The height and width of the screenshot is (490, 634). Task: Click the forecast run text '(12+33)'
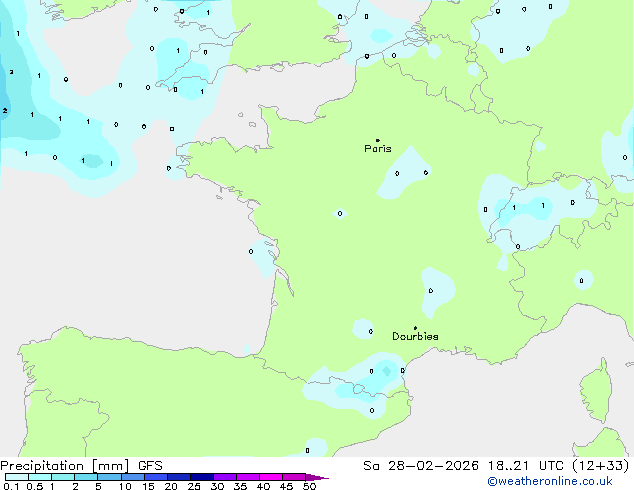[601, 466]
